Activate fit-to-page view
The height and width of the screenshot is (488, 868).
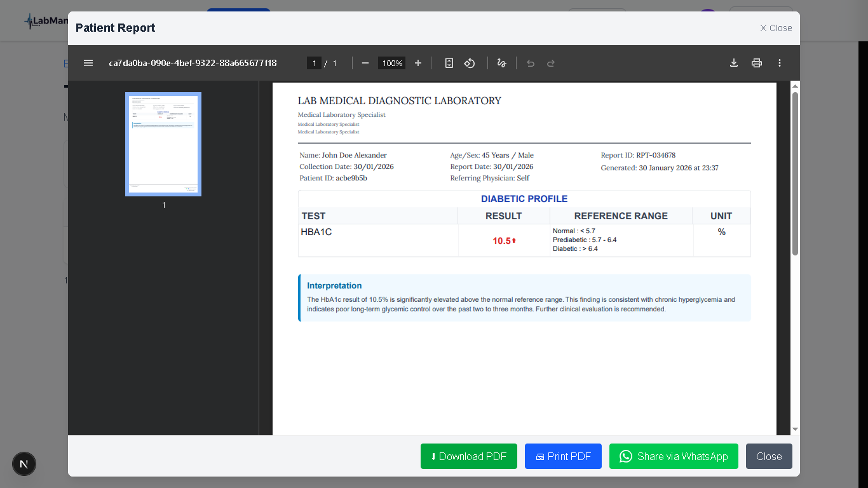click(449, 63)
